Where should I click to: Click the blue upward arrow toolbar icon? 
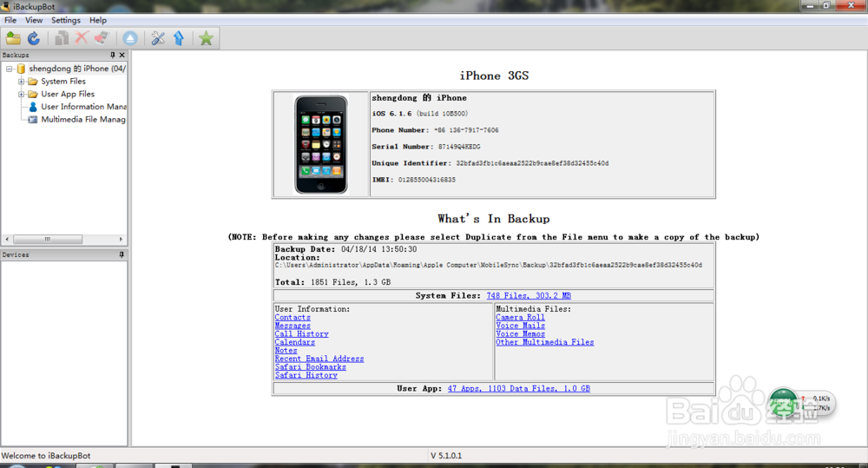(179, 38)
